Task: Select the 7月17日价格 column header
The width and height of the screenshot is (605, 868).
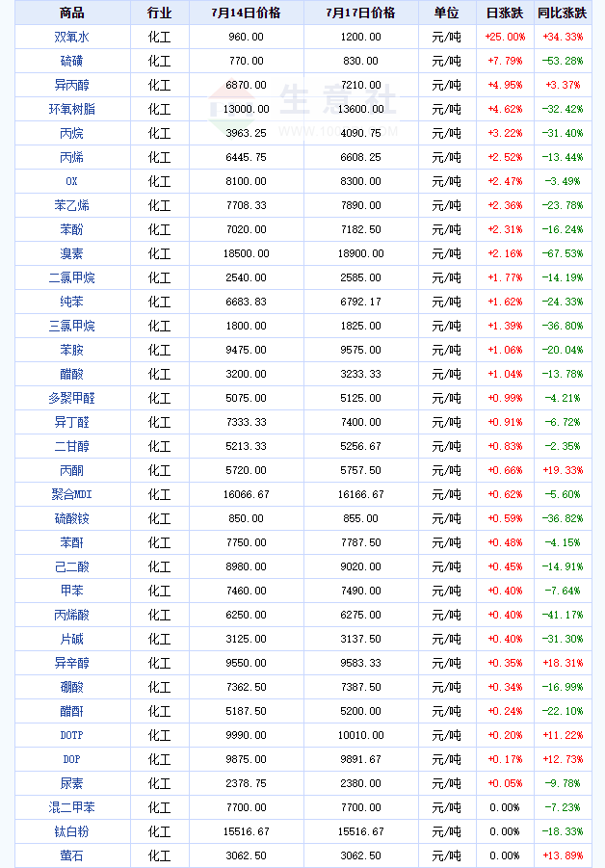Action: pos(360,13)
